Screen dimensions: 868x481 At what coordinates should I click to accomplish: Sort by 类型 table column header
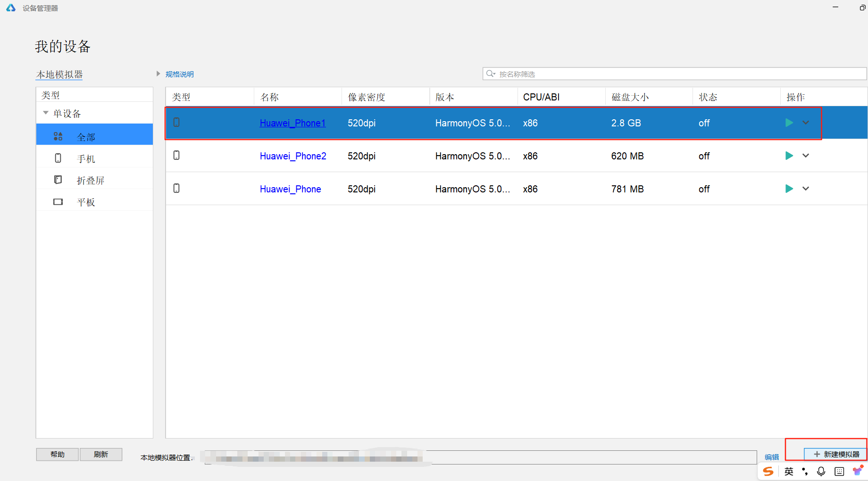[210, 97]
